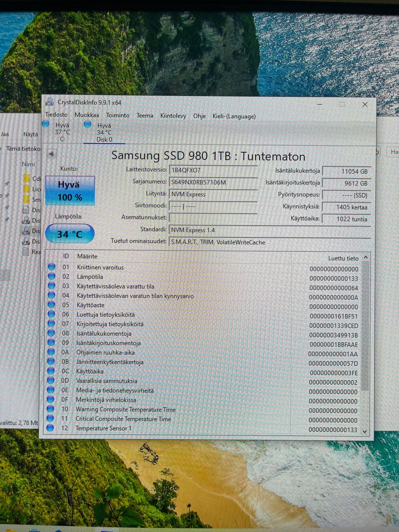Click the Standardi field NVM Express 1.4
399x532 pixels.
point(270,230)
